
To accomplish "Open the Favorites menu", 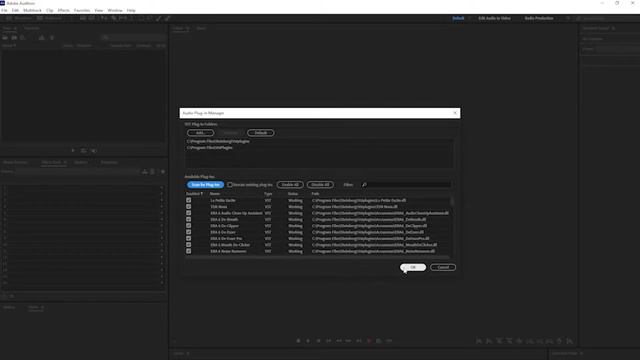I will [x=82, y=10].
